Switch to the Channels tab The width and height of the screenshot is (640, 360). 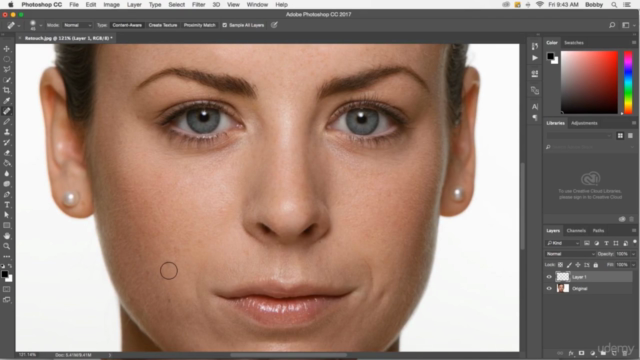point(576,231)
